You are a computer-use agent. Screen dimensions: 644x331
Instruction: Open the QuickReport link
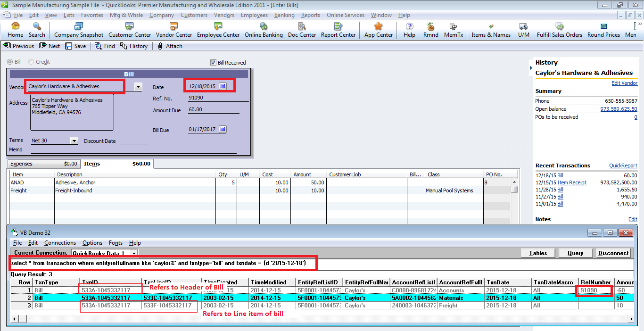623,165
